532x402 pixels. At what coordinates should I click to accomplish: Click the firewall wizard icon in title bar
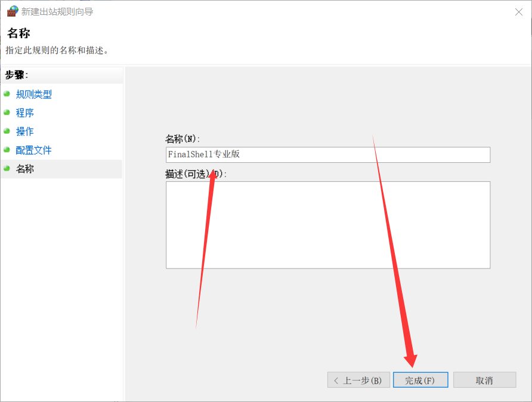pyautogui.click(x=12, y=11)
